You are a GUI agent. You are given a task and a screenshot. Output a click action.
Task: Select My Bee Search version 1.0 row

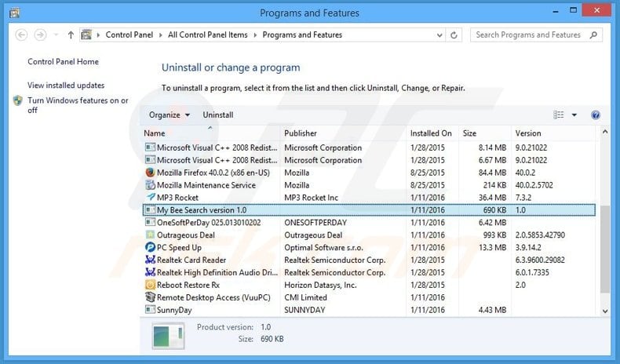pyautogui.click(x=369, y=210)
